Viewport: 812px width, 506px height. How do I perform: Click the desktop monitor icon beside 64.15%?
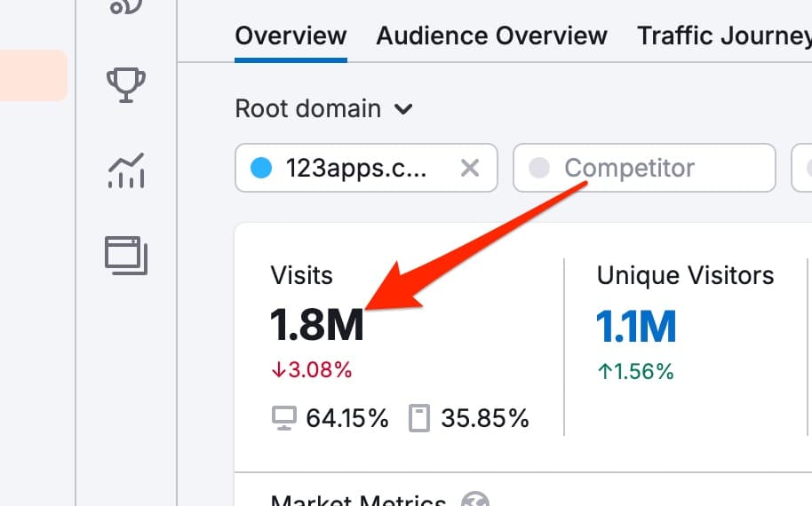point(283,418)
